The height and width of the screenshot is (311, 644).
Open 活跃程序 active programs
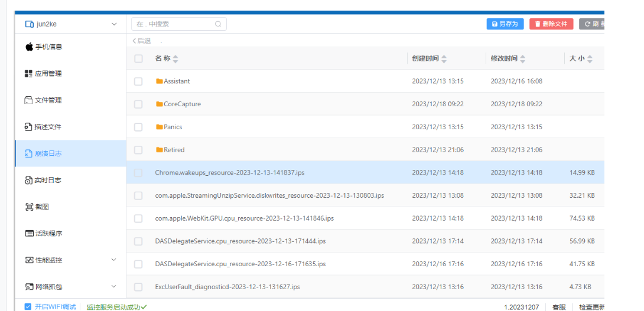(70, 234)
